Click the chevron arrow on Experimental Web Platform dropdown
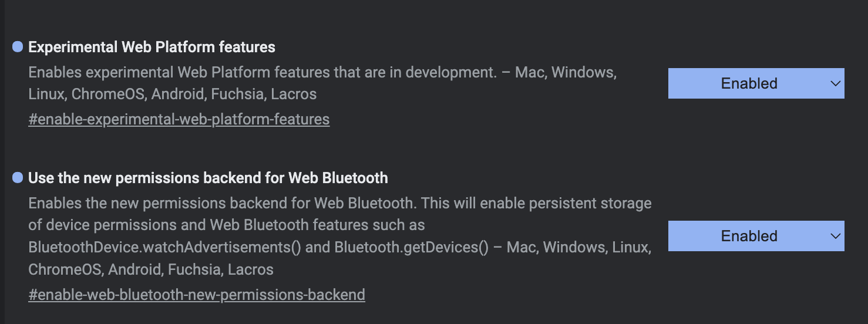The width and height of the screenshot is (868, 324). click(x=836, y=83)
